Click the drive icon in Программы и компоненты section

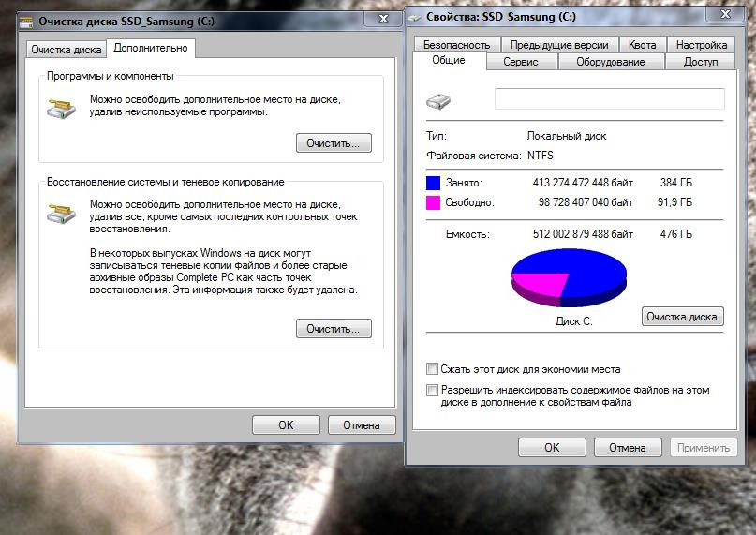[64, 109]
